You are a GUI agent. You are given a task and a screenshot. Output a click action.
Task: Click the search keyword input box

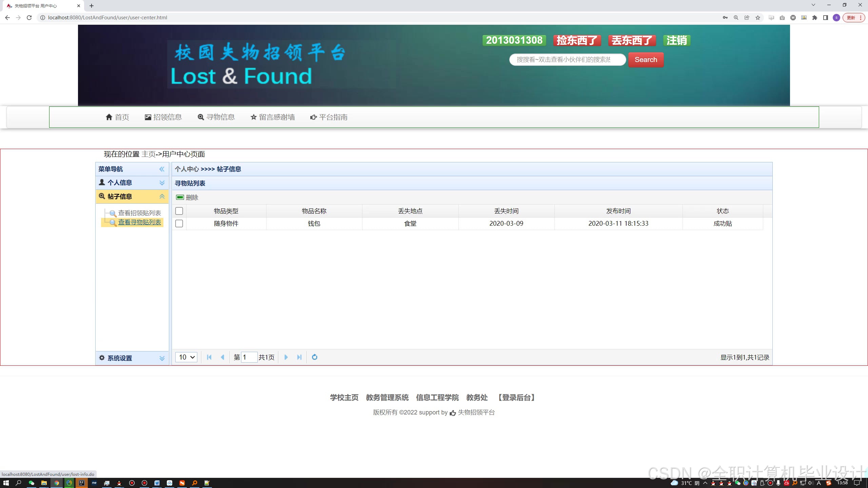(x=567, y=60)
